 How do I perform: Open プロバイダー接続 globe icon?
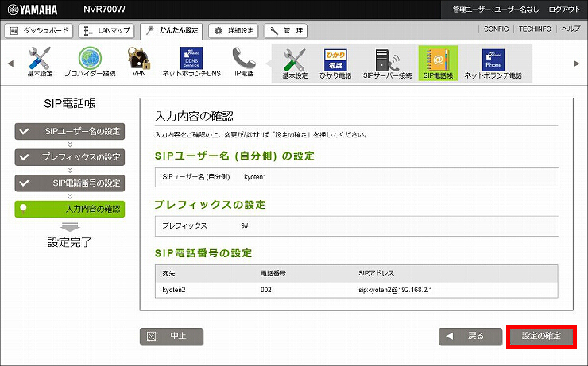click(x=90, y=62)
